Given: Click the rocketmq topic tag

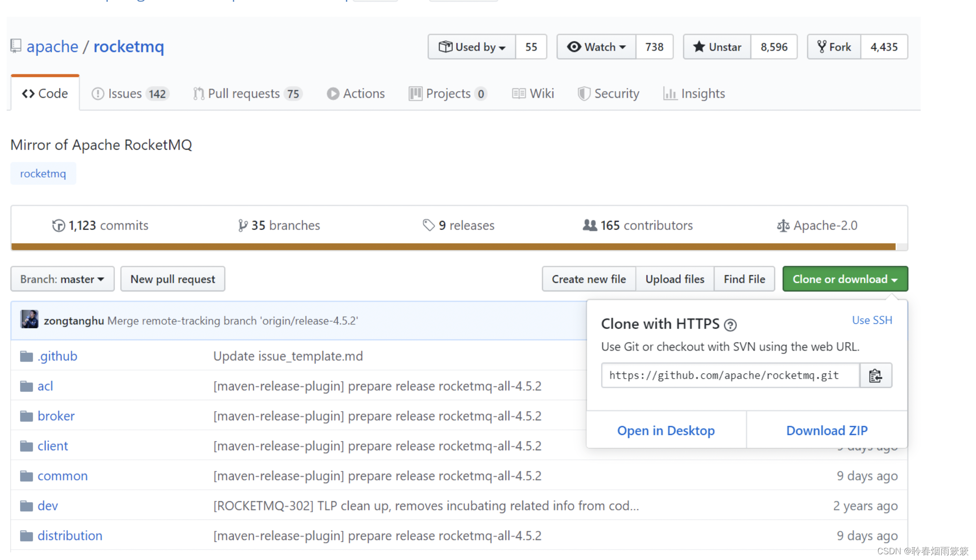Looking at the screenshot, I should pyautogui.click(x=43, y=174).
